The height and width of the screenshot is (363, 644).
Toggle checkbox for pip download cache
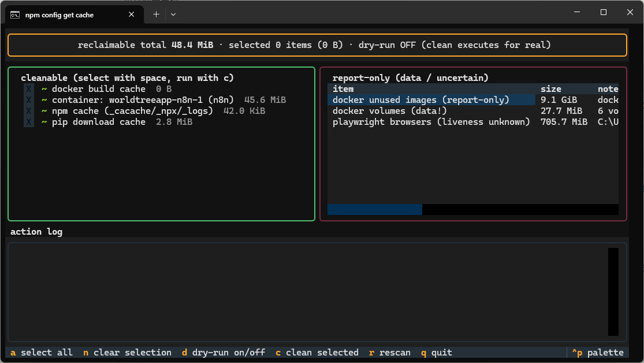29,122
